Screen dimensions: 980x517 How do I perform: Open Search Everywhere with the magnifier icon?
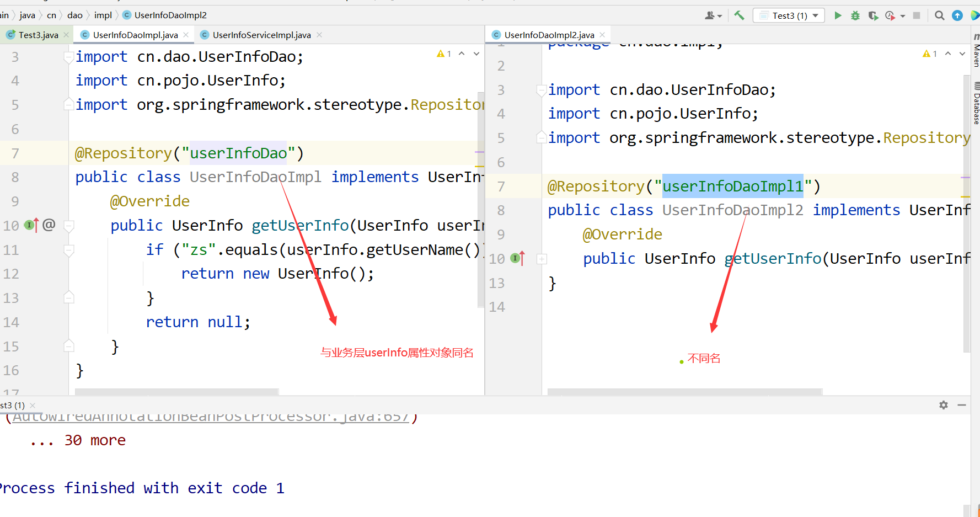coord(940,15)
